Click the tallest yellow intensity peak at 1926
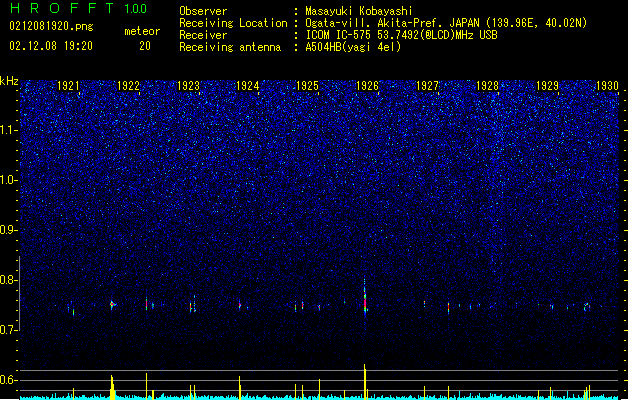The image size is (629, 400). [x=365, y=381]
